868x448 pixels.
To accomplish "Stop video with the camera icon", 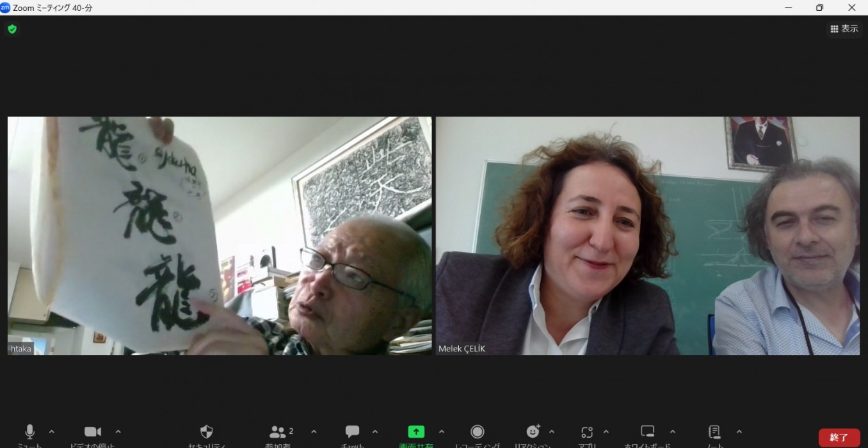I will pos(93,432).
